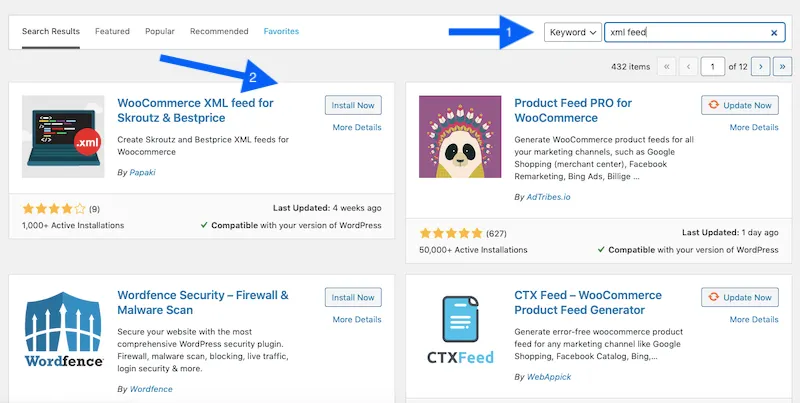Switch to the Featured tab
The image size is (800, 403).
point(112,31)
